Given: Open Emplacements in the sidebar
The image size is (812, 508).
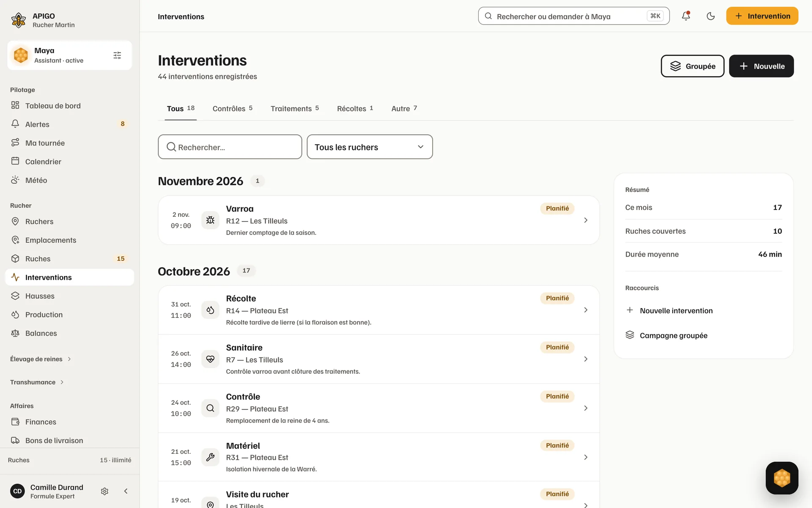Looking at the screenshot, I should click(69, 240).
